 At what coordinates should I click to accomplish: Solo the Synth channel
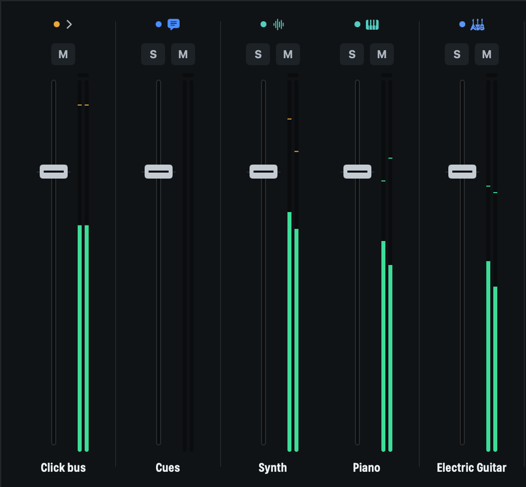[258, 54]
